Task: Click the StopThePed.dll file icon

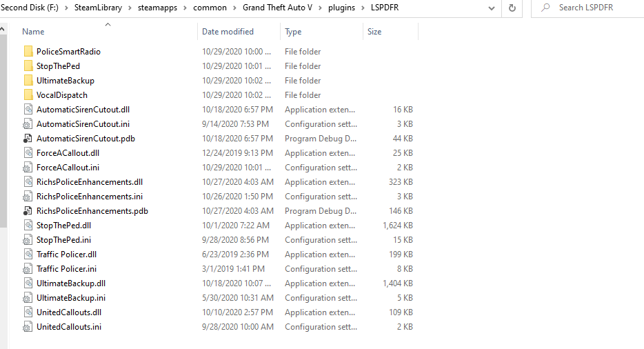Action: click(28, 226)
